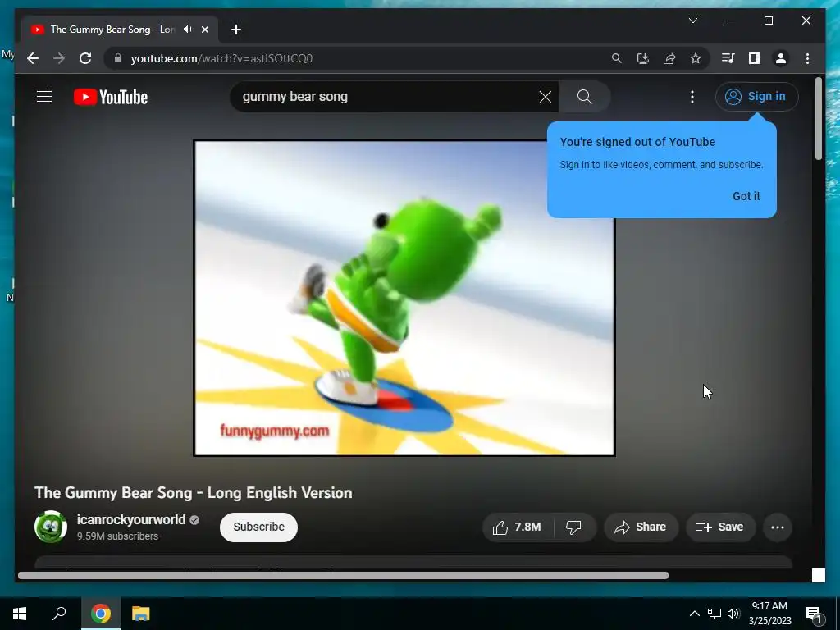The width and height of the screenshot is (840, 630).
Task: Open icanrockyourworld channel avatar
Action: click(51, 527)
